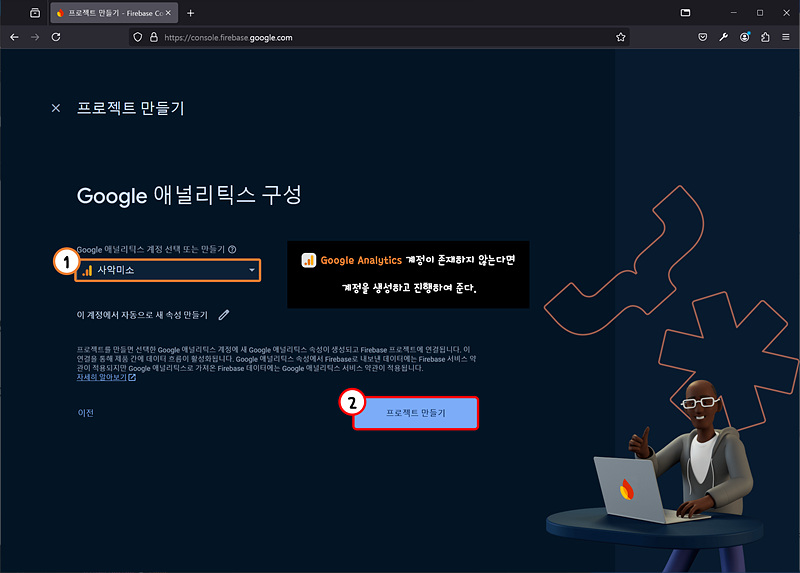800x573 pixels.
Task: Click the text 이 계정에서 자동으로 새 속성 만들기
Action: (142, 315)
